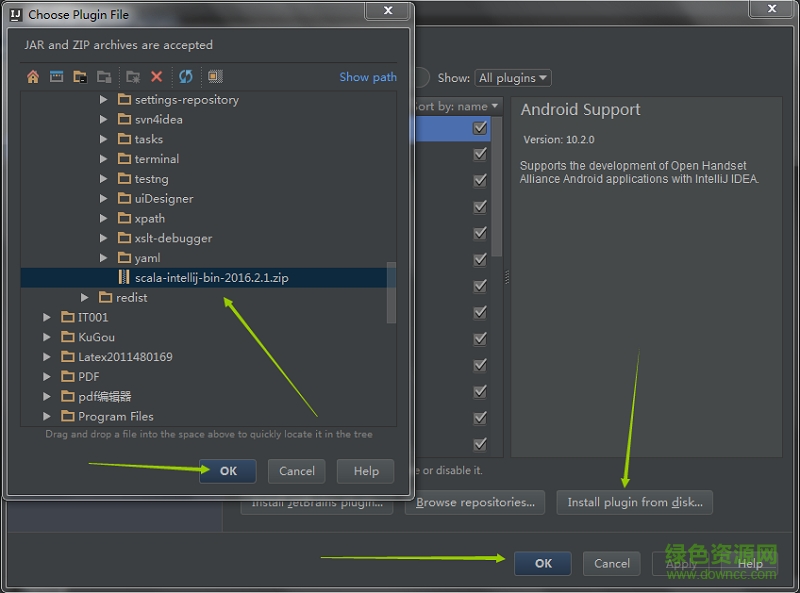The height and width of the screenshot is (593, 800).
Task: Refresh the file tree with the sync icon
Action: point(186,77)
